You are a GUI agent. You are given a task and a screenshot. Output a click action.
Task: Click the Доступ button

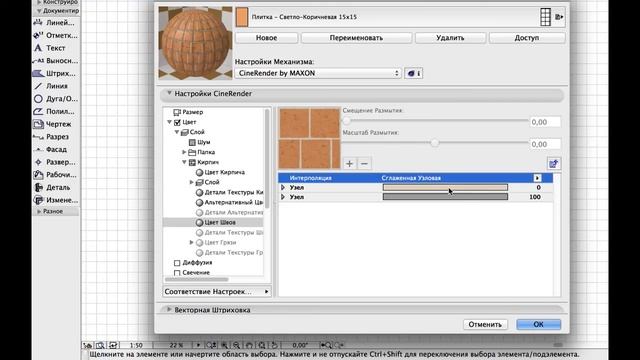coord(527,38)
